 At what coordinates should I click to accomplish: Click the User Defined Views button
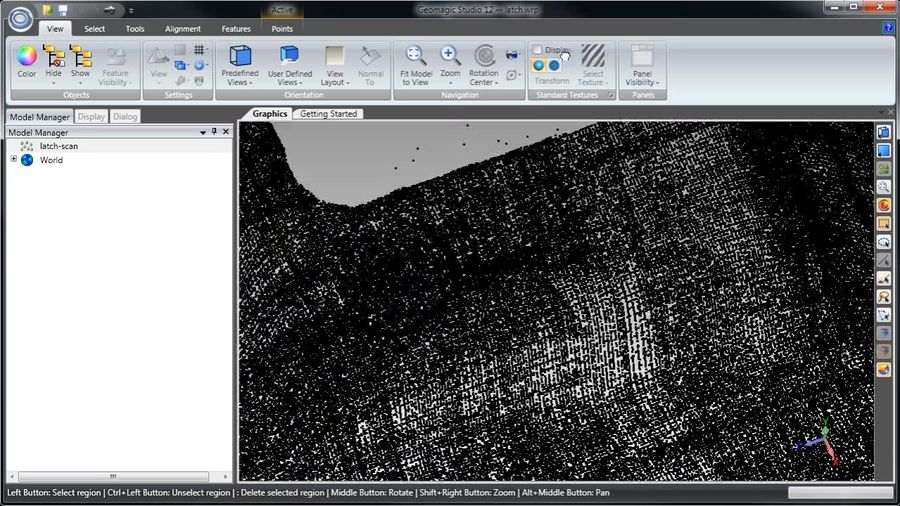click(290, 64)
